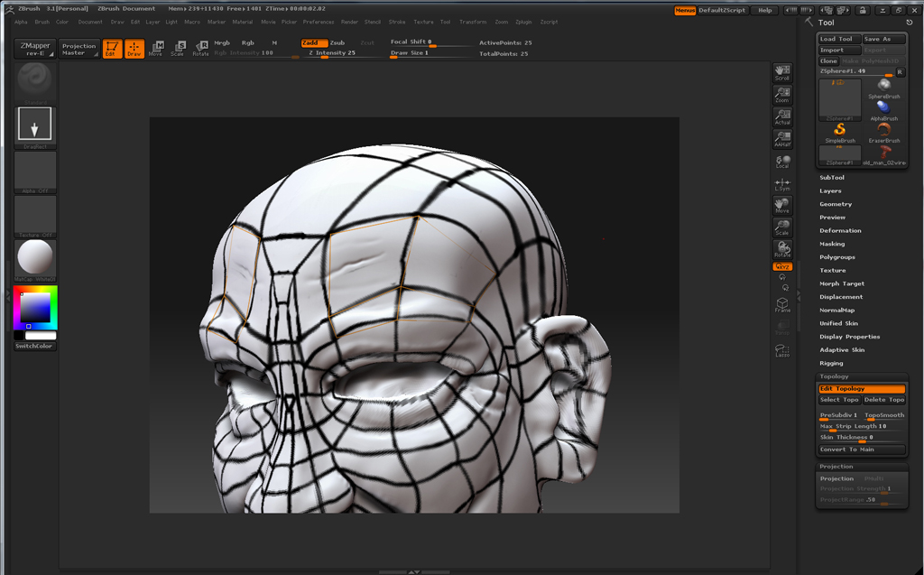Toggle Zsub sculpt mode
Screen dimensions: 924x575
click(x=337, y=43)
